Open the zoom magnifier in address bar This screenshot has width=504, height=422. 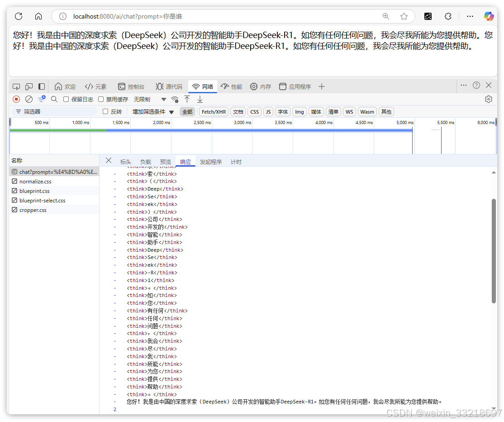(386, 16)
